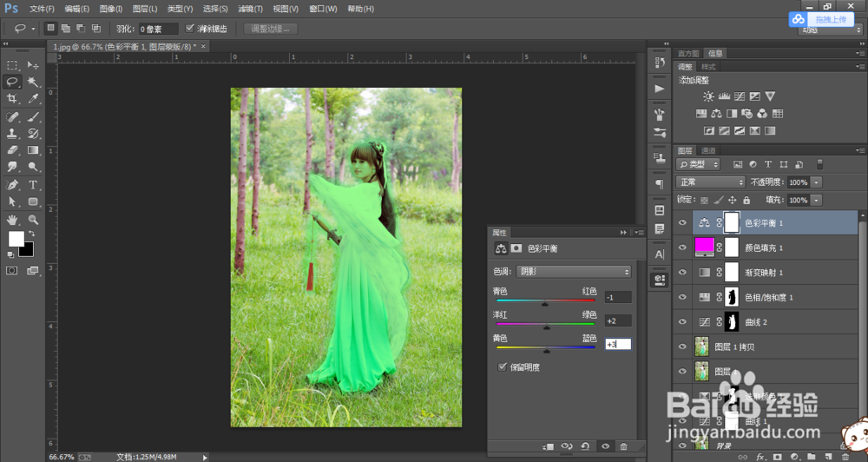
Task: Hide the 颜色填充 1 layer
Action: click(682, 247)
